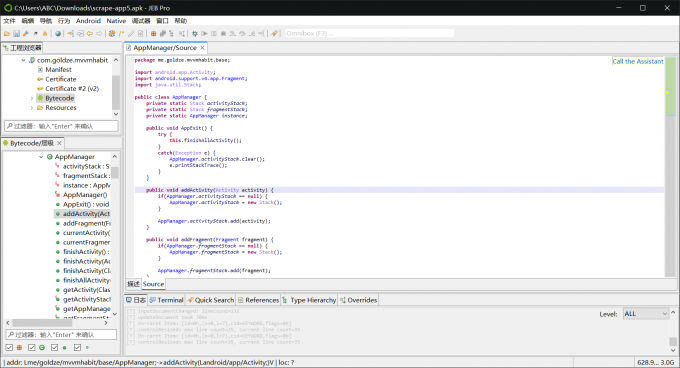Open the Android menu
Viewport: 680px width, 368px height.
(x=88, y=21)
